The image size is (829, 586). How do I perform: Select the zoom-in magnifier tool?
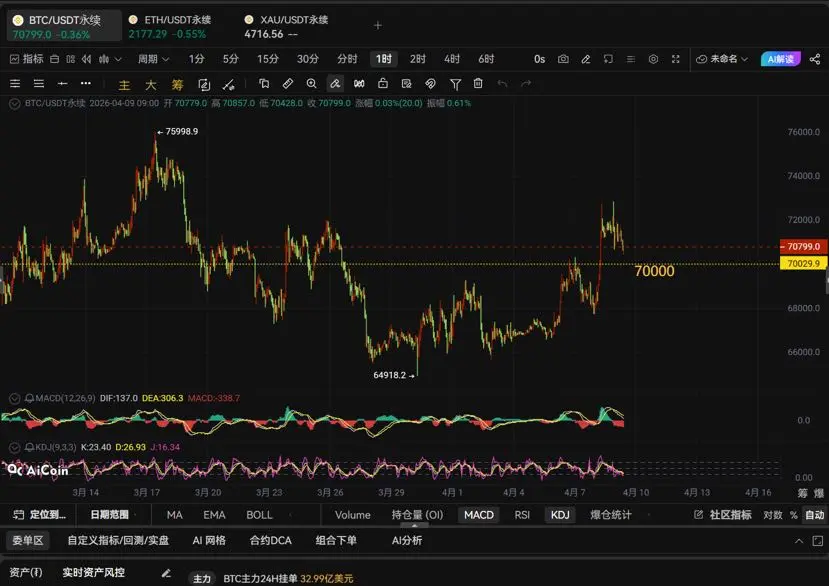(311, 84)
